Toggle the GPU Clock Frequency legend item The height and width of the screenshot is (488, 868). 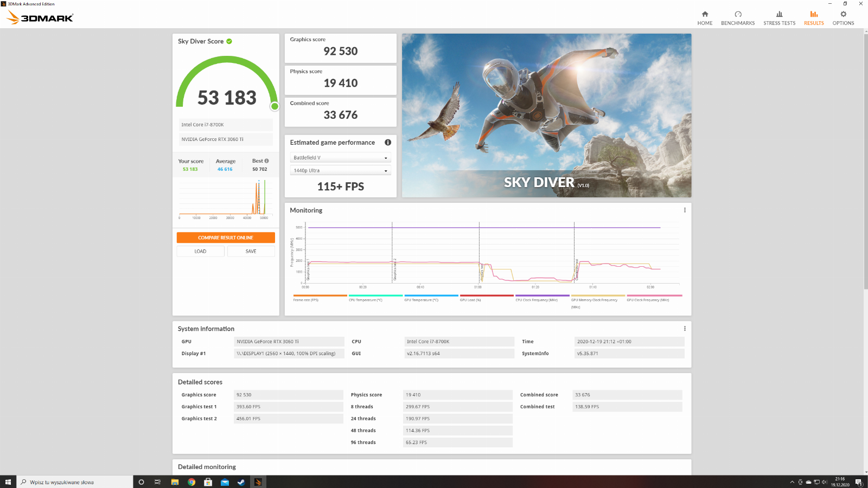654,298
